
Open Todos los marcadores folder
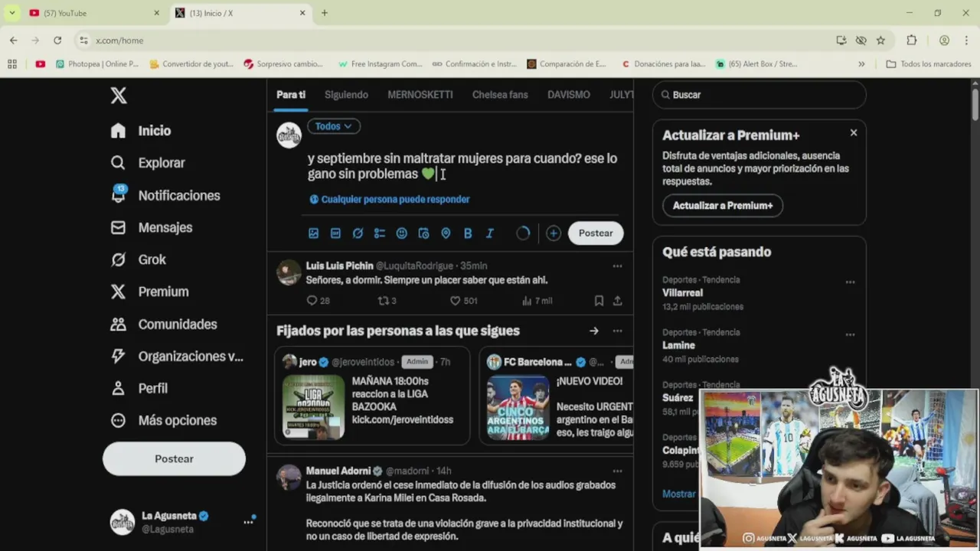point(928,64)
